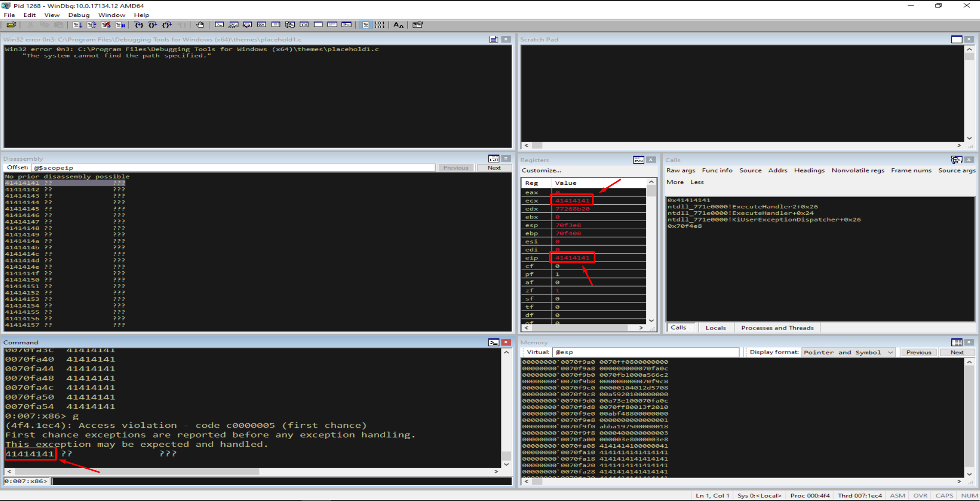This screenshot has width=980, height=501.
Task: Open the File menu
Action: 9,15
